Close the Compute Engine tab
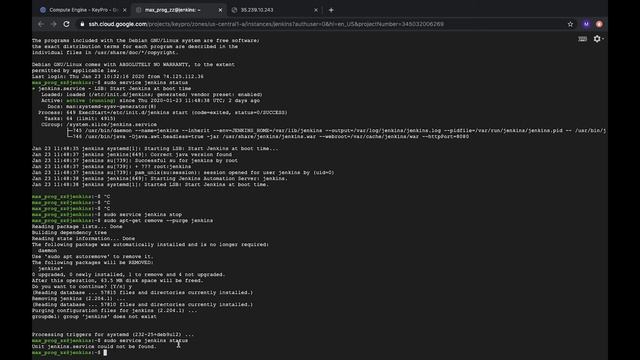Image resolution: width=640 pixels, height=360 pixels. pyautogui.click(x=124, y=10)
